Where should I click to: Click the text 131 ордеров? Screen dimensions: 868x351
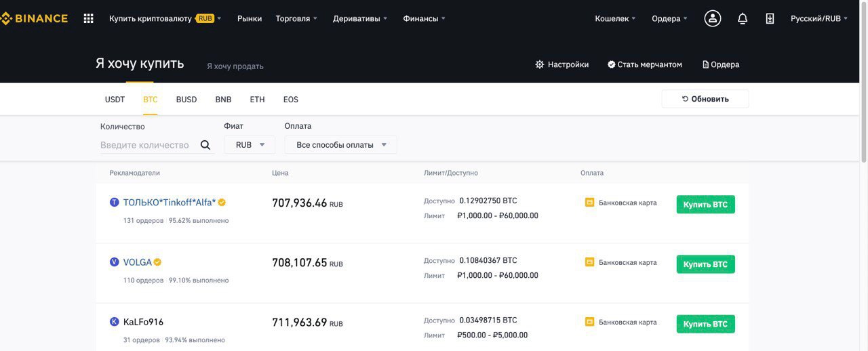(x=143, y=220)
